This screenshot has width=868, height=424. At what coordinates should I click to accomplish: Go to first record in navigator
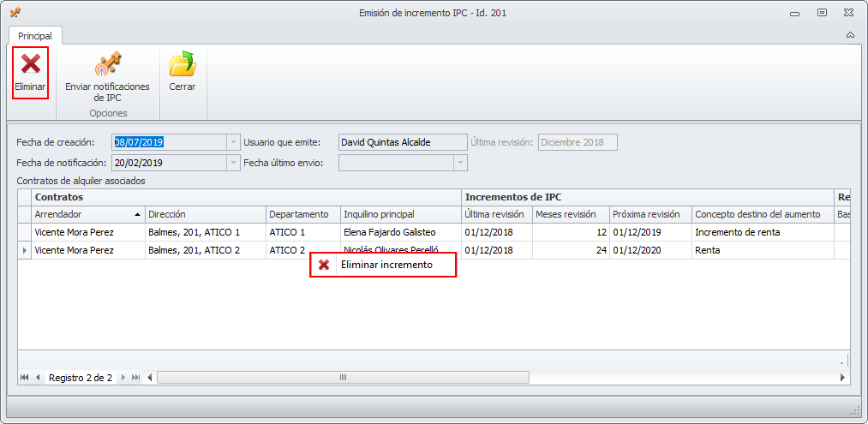click(x=24, y=378)
